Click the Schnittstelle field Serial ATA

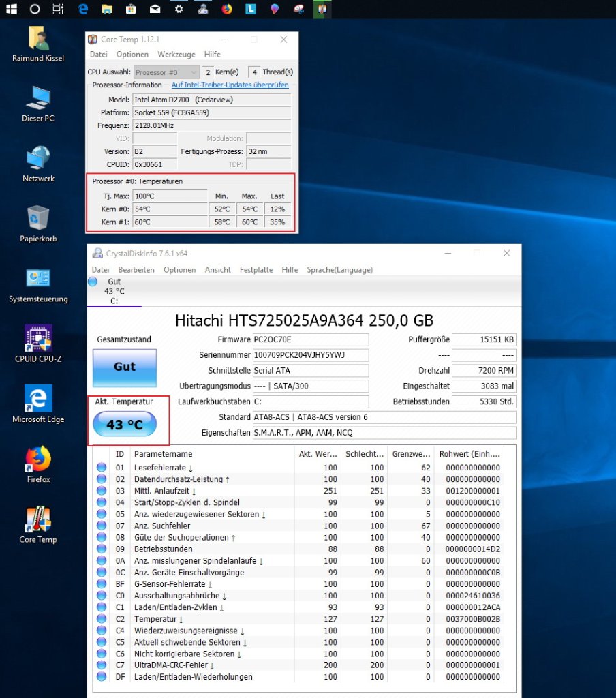point(311,371)
